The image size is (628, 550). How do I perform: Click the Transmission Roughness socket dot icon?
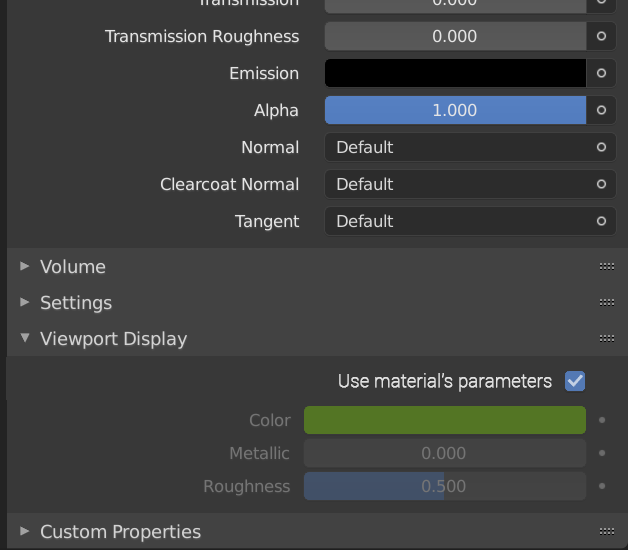pos(601,36)
